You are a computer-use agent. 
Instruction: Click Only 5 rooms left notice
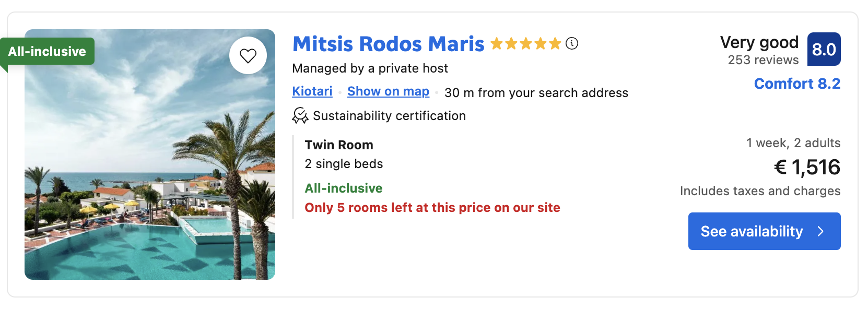point(432,208)
